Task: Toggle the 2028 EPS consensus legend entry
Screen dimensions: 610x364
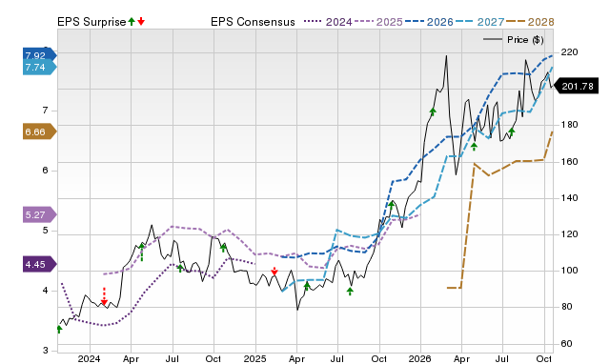Action: pos(530,22)
